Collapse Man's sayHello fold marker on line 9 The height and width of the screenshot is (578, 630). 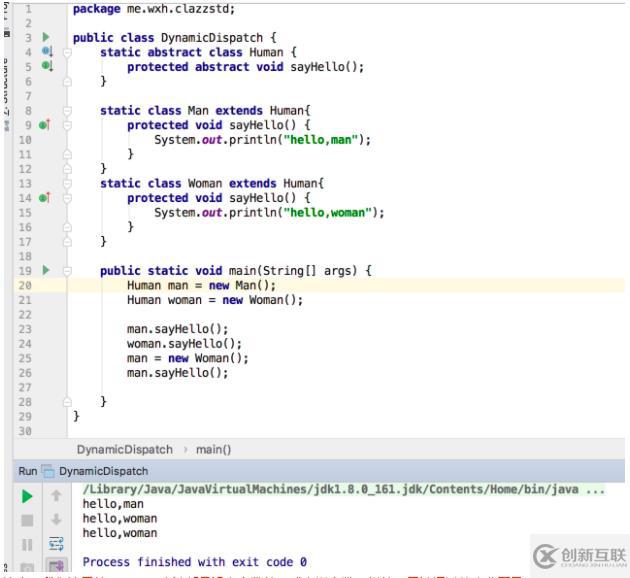pos(68,125)
